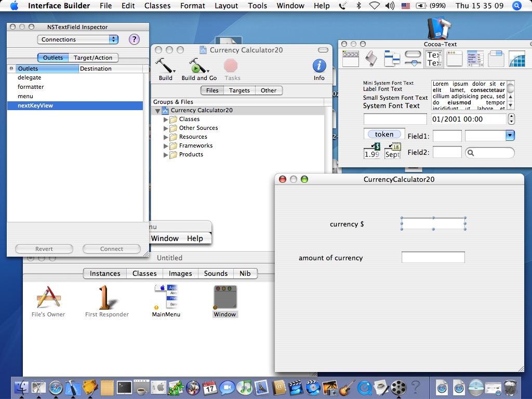
Task: Click the Build hammer icon in Xcode toolbar
Action: 165,65
